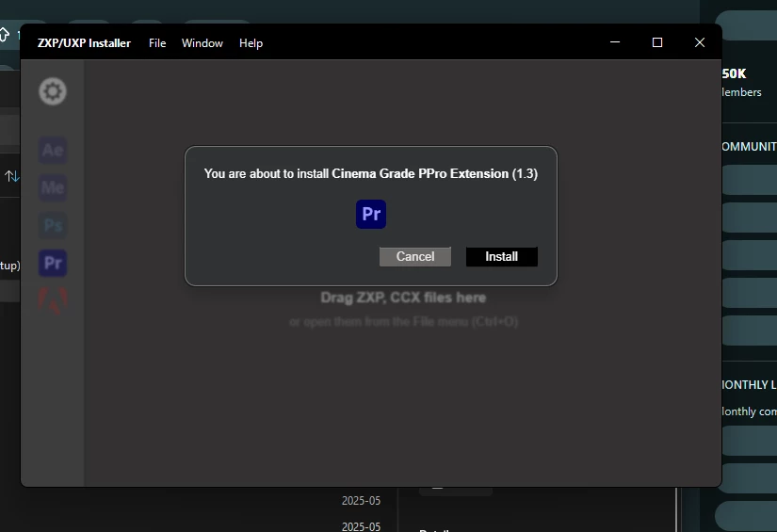Click the 'Drag ZXP, CCX files here' text
This screenshot has height=532, width=777.
click(403, 298)
